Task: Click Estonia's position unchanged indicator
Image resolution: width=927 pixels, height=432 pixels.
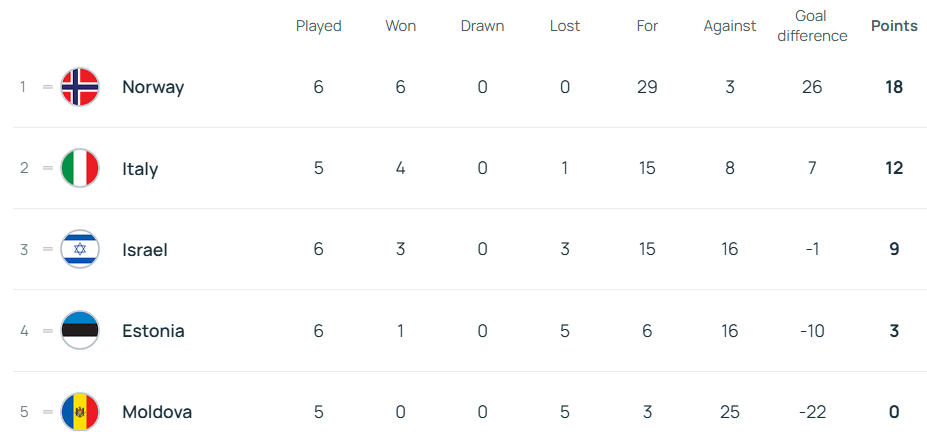Action: tap(47, 330)
